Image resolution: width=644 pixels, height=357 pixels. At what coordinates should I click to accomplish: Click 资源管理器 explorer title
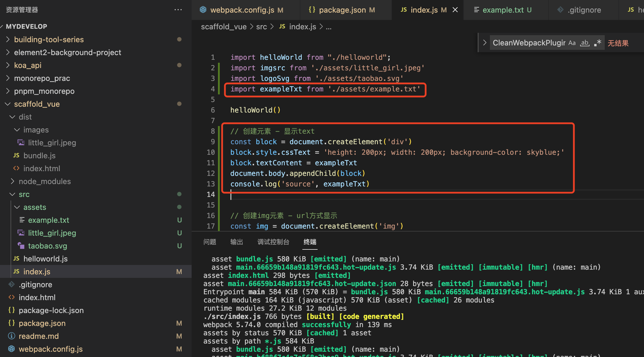coord(22,10)
